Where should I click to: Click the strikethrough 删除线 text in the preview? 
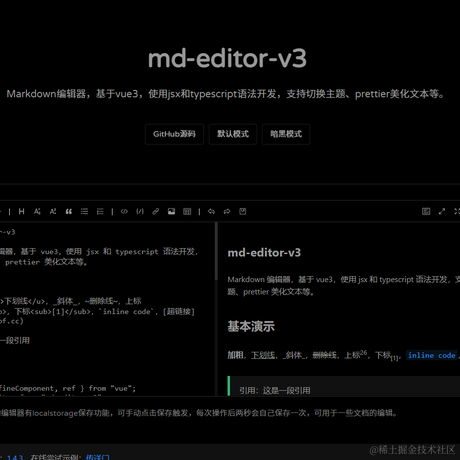[x=324, y=355]
